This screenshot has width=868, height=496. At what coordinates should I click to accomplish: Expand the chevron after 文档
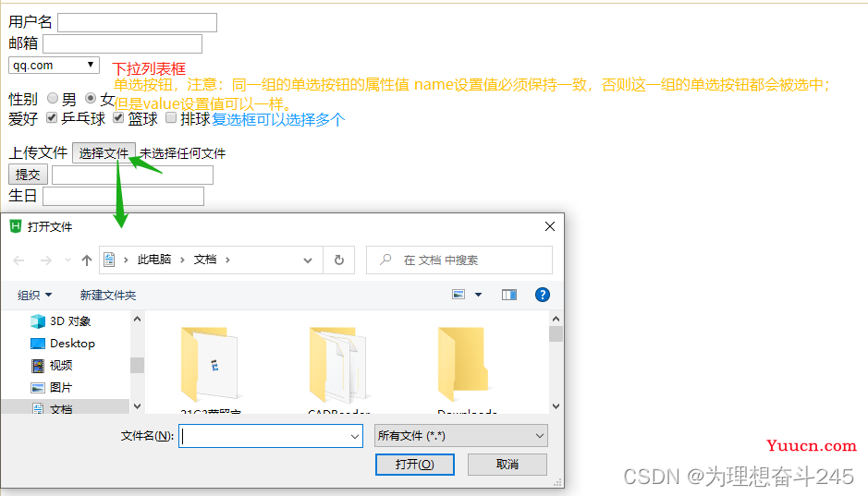(x=227, y=260)
